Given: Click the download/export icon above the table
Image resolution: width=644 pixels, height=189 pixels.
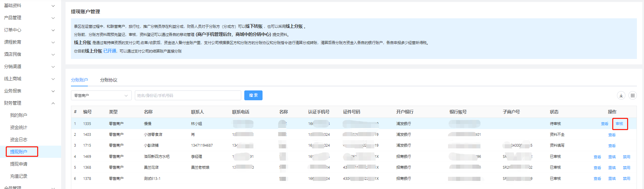Looking at the screenshot, I should click(x=621, y=96).
